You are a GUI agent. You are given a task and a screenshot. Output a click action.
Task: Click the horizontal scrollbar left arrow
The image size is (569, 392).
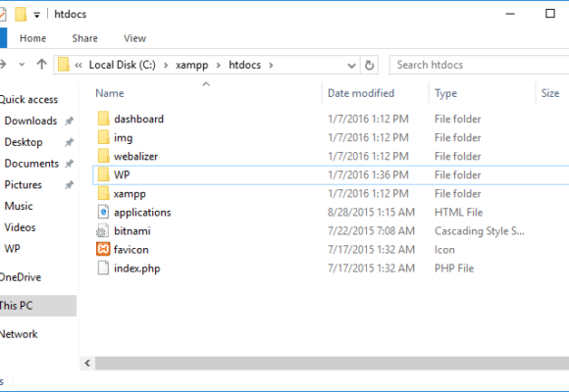87,363
